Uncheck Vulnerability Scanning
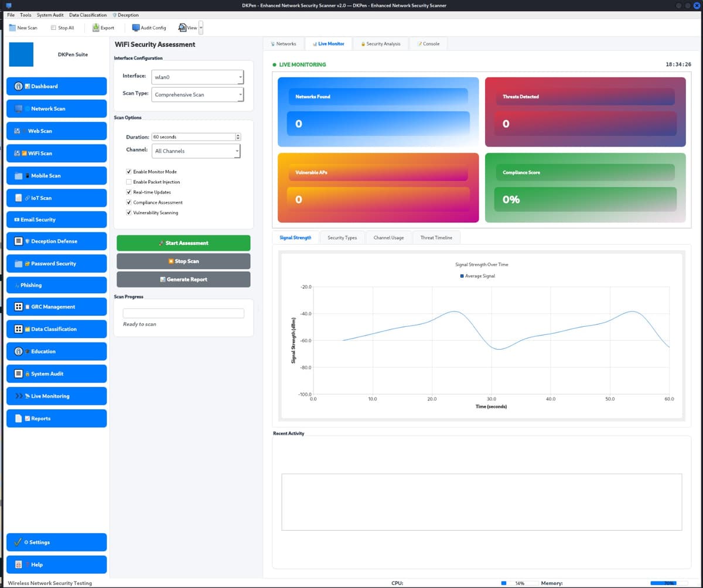703x588 pixels. [129, 212]
